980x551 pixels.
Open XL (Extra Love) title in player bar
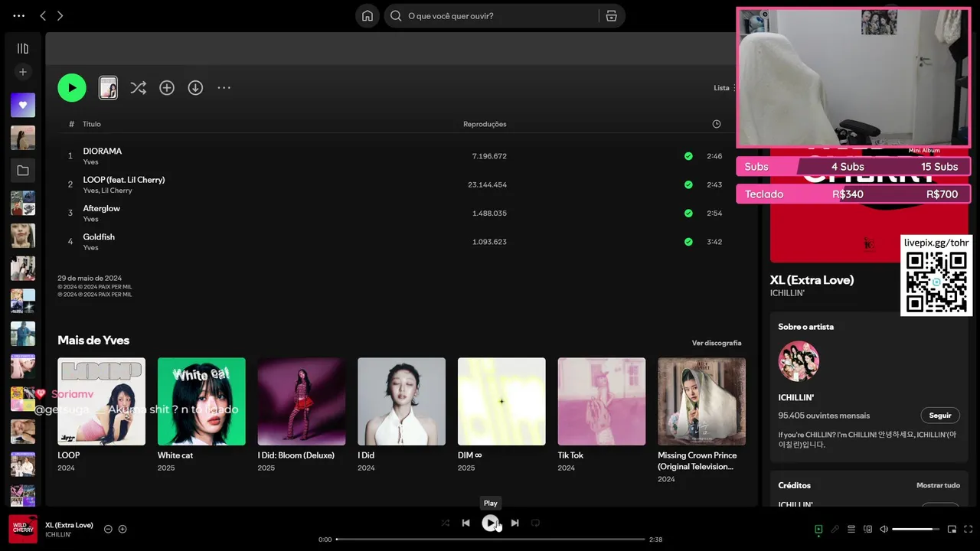(69, 525)
